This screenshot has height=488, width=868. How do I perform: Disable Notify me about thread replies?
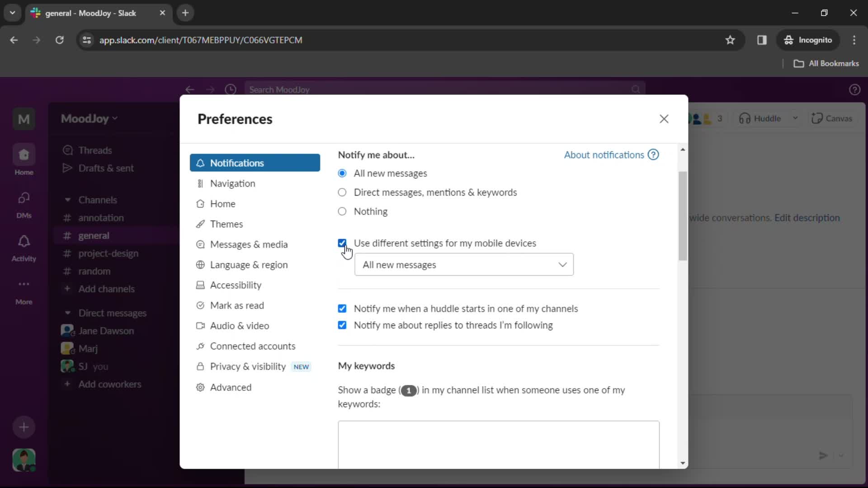(x=343, y=325)
